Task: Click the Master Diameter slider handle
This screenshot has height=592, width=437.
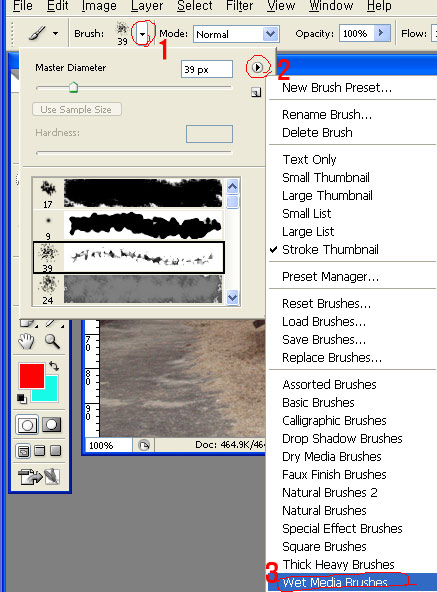Action: tap(74, 87)
